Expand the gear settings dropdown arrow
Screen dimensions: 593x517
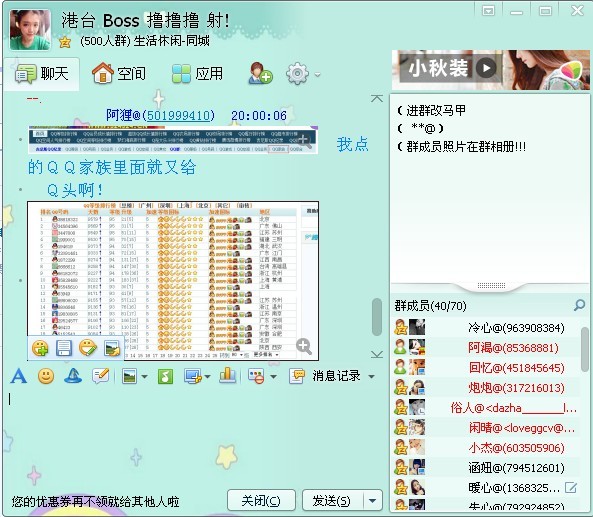pos(318,75)
